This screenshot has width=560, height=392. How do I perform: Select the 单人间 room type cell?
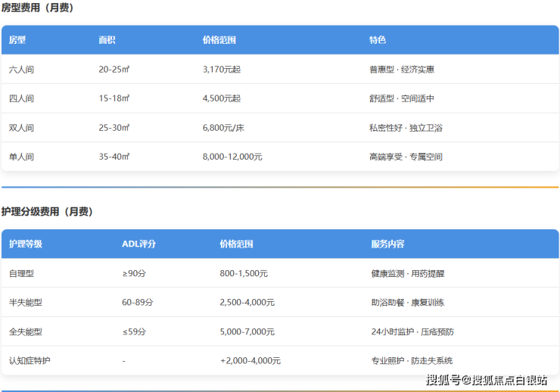click(x=21, y=157)
